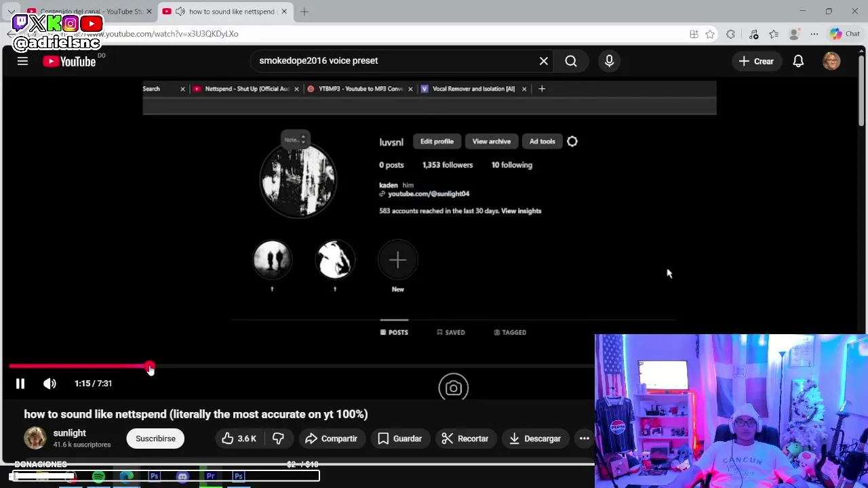Clear the YouTube search query

click(544, 61)
